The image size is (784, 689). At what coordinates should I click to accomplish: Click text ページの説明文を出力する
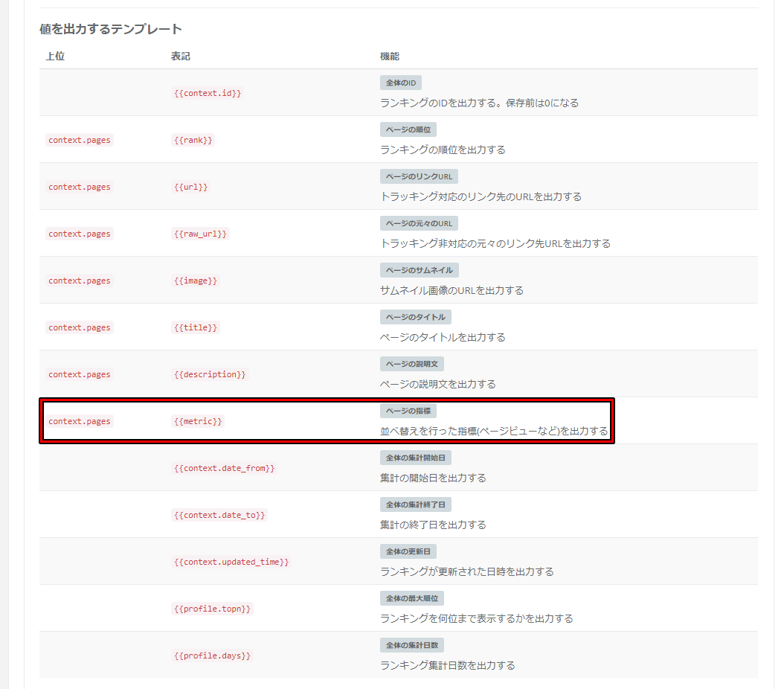point(438,385)
